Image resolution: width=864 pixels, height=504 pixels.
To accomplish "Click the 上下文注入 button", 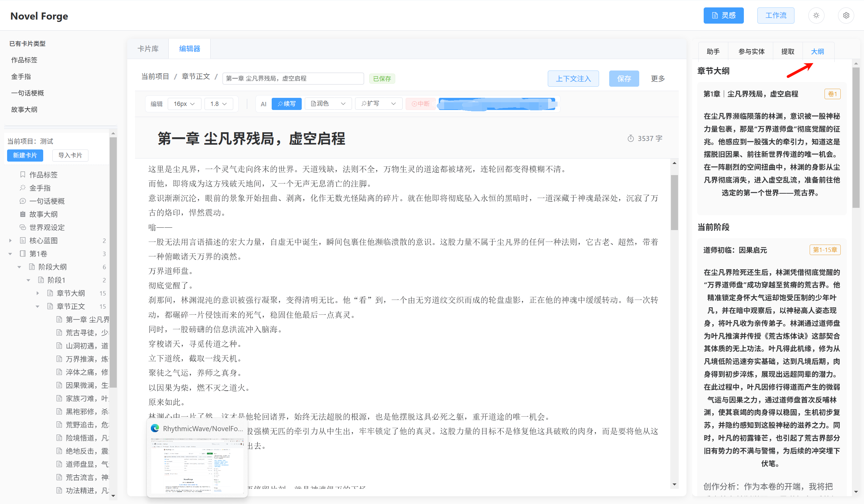I will point(573,79).
